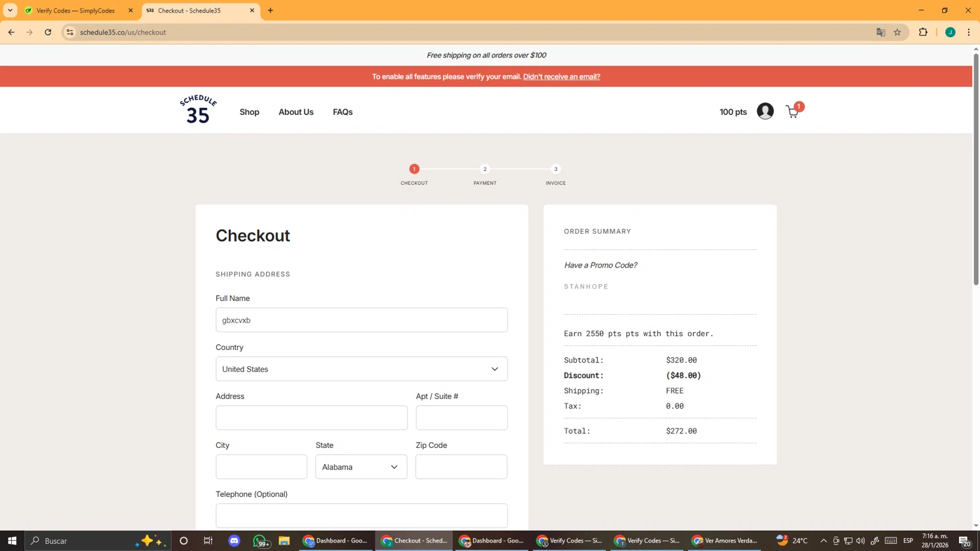980x551 pixels.
Task: Open Chrome's three-dot menu
Action: click(x=969, y=32)
